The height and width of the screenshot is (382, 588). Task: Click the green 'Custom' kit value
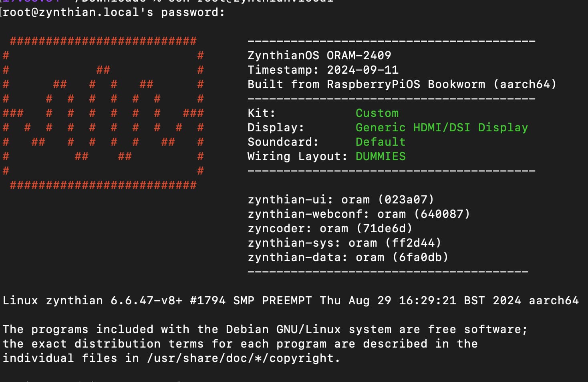coord(377,113)
